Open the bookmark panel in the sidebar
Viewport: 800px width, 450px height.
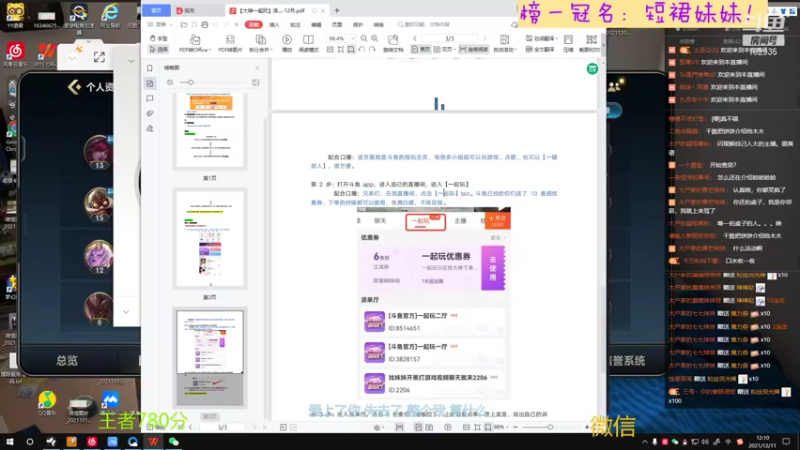pos(149,68)
